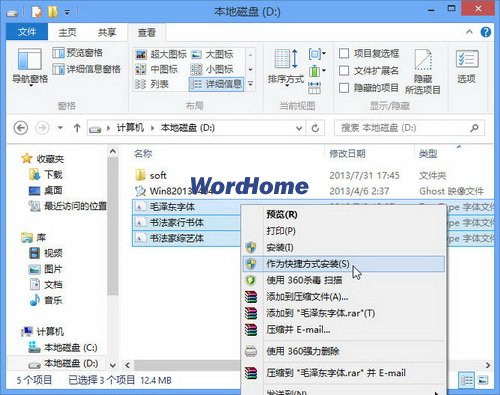Click Hide selected items (隐藏所选项目)
The height and width of the screenshot is (395, 500).
click(423, 71)
